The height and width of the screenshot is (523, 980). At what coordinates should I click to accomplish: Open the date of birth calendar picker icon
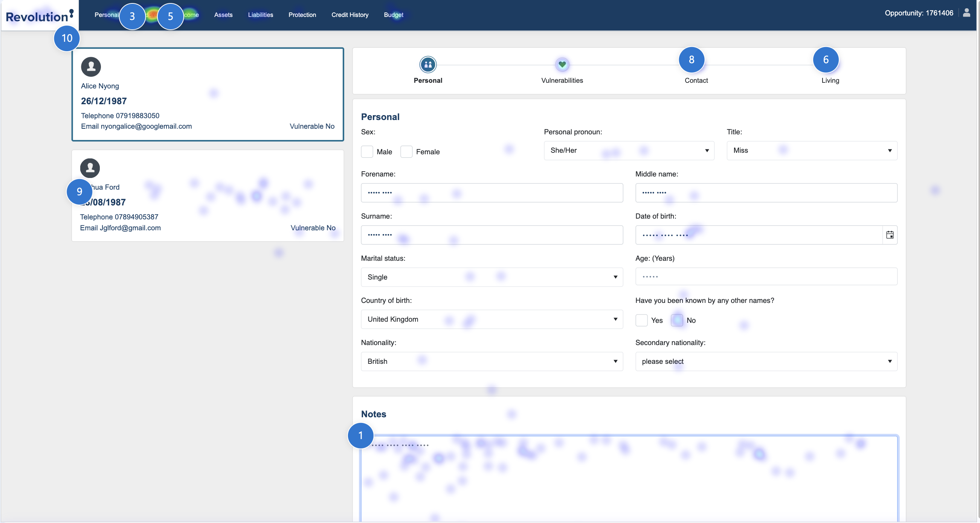890,235
